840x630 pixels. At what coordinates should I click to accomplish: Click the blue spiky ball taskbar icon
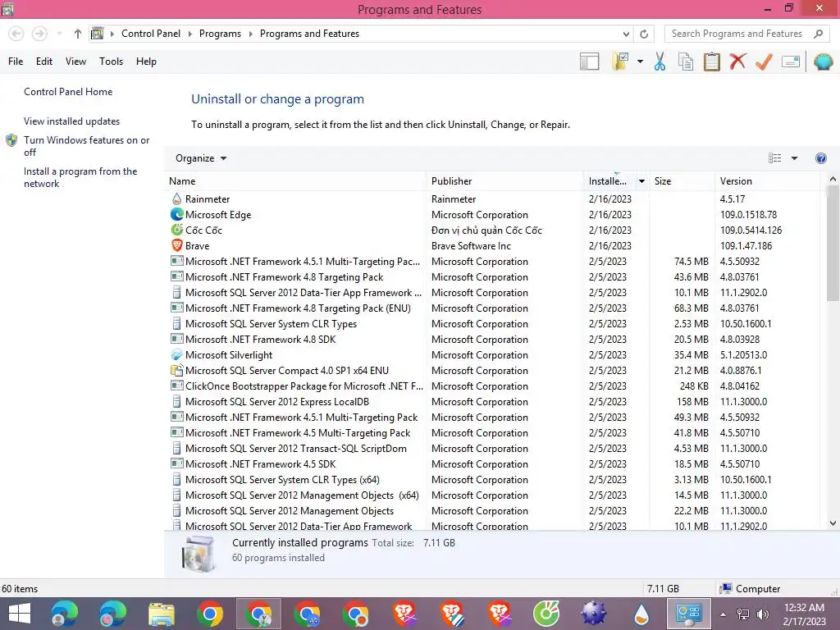594,614
